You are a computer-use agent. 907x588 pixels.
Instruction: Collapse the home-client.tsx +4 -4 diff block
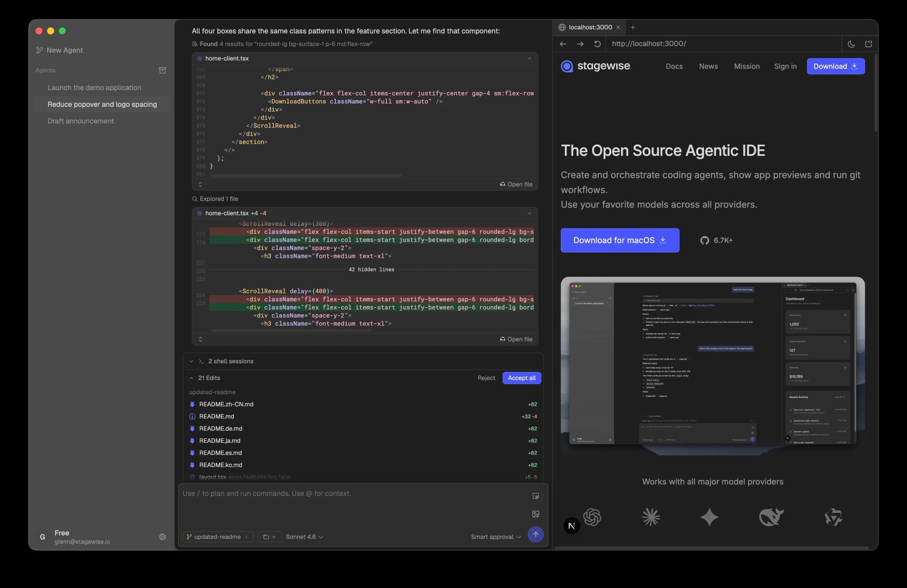[x=529, y=213]
